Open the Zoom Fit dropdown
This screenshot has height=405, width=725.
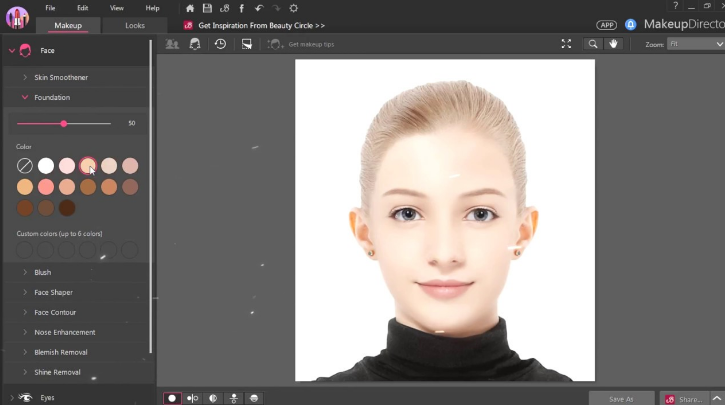coord(696,44)
